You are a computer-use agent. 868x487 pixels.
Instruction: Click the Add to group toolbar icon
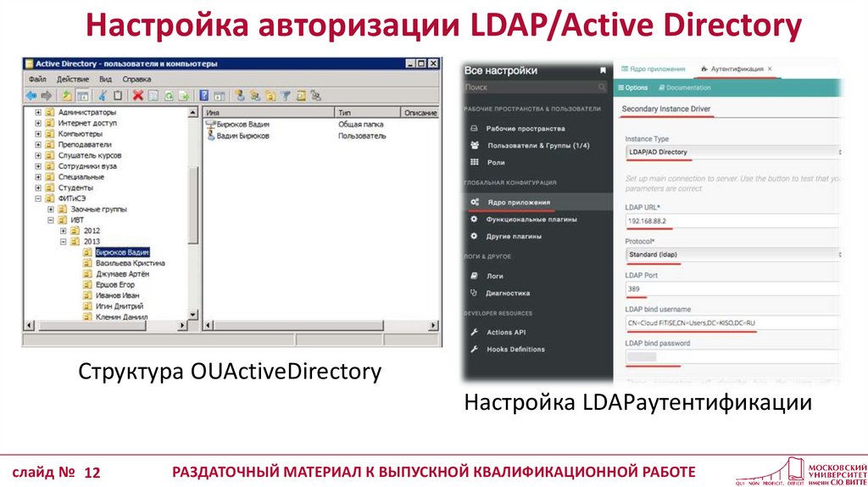tap(316, 96)
